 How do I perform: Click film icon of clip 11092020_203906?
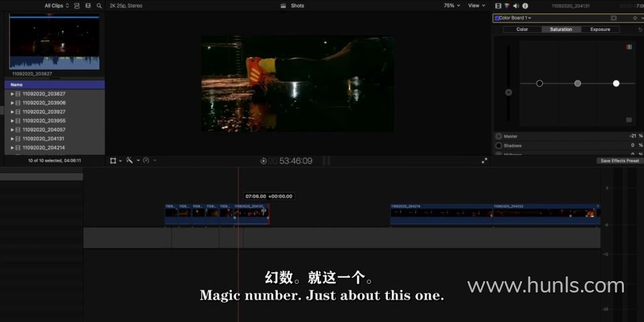coord(17,103)
